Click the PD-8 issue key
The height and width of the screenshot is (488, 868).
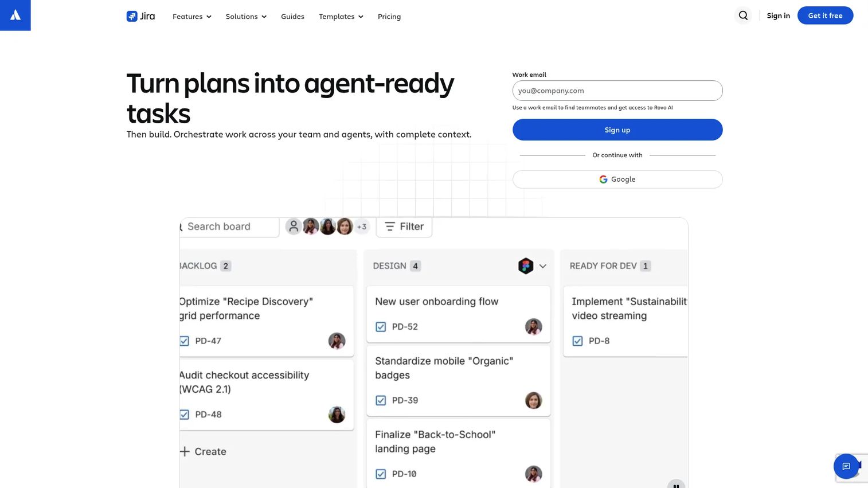(599, 341)
